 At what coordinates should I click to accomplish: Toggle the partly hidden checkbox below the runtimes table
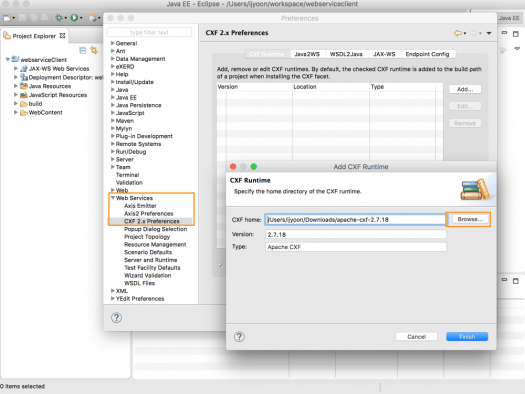pyautogui.click(x=220, y=265)
